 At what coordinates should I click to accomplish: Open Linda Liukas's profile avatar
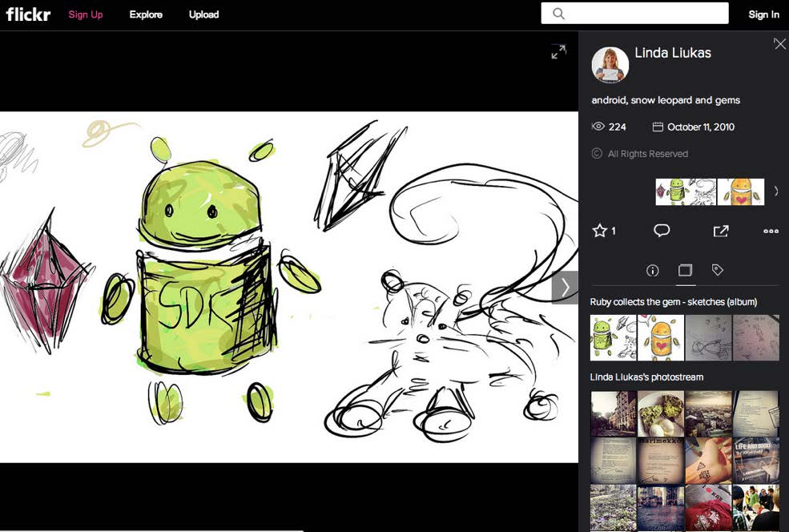(x=610, y=65)
